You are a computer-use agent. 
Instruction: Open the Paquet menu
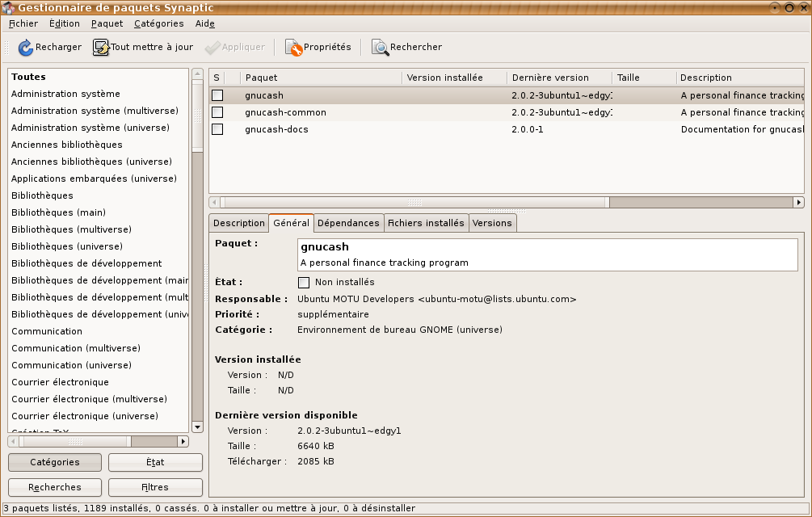pos(107,23)
